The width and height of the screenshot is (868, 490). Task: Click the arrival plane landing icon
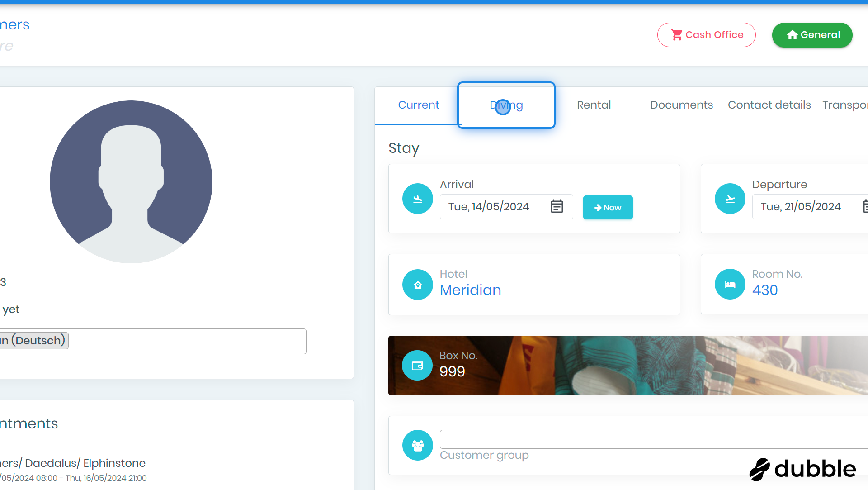[x=418, y=199]
